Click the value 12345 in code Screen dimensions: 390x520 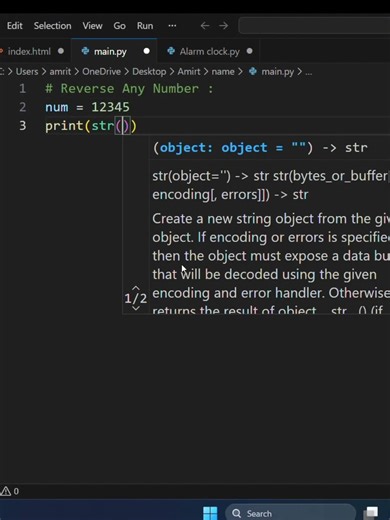tap(110, 107)
